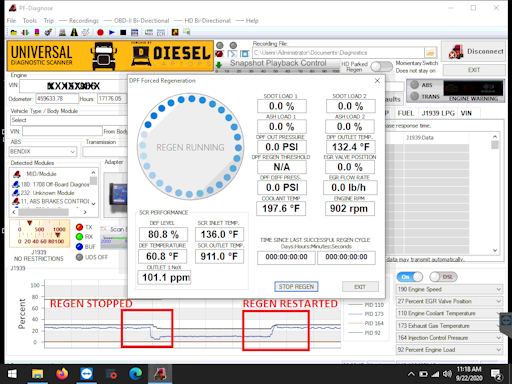
Task: Click the Body Module VIN input field
Action: [x=62, y=131]
